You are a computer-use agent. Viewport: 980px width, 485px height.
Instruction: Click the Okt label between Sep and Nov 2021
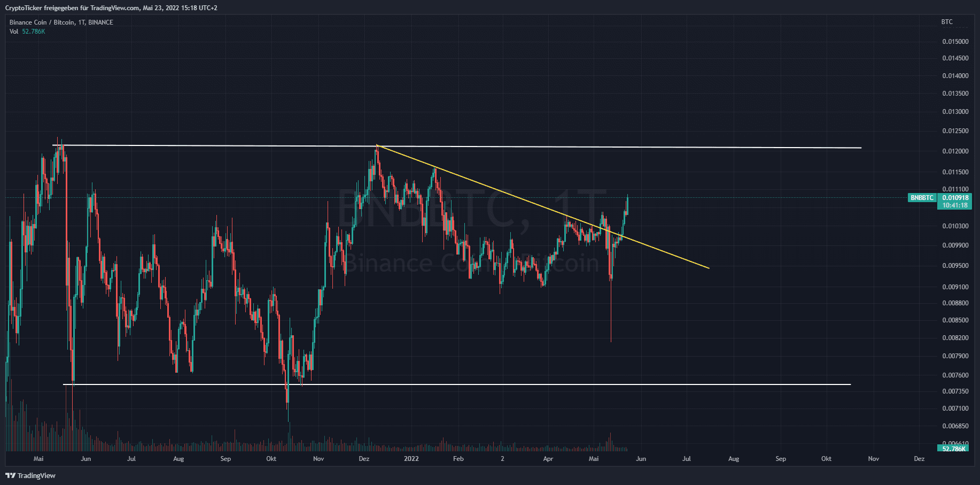(271, 459)
